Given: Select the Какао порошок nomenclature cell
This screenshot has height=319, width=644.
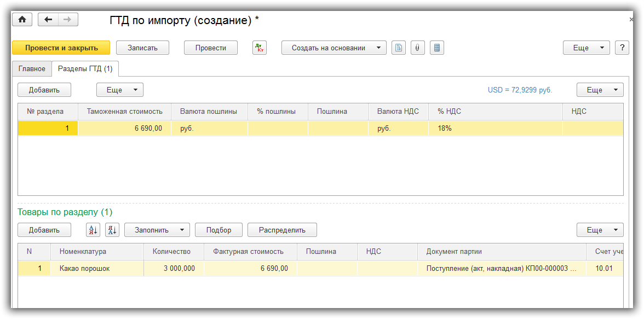Looking at the screenshot, I should 85,269.
